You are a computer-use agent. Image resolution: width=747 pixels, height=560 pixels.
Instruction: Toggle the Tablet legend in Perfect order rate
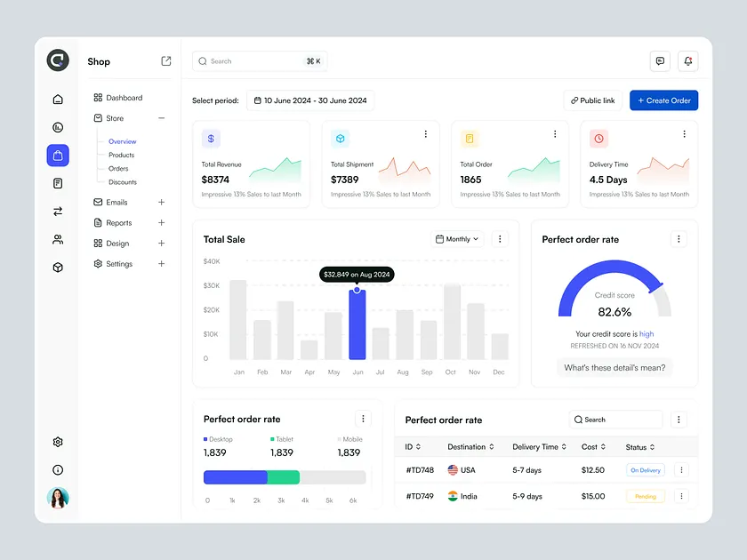282,438
